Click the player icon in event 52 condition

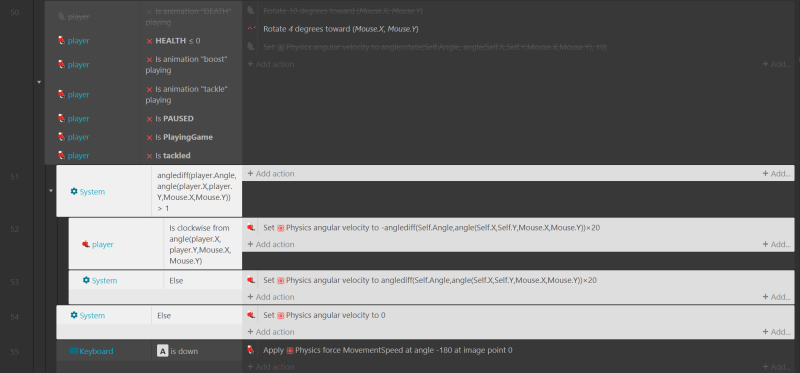click(86, 244)
